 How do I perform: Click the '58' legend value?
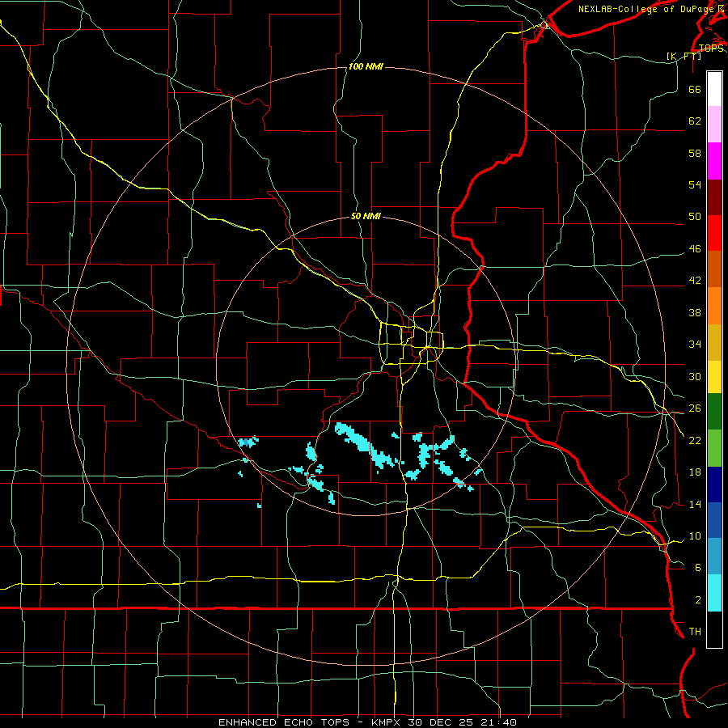(695, 153)
